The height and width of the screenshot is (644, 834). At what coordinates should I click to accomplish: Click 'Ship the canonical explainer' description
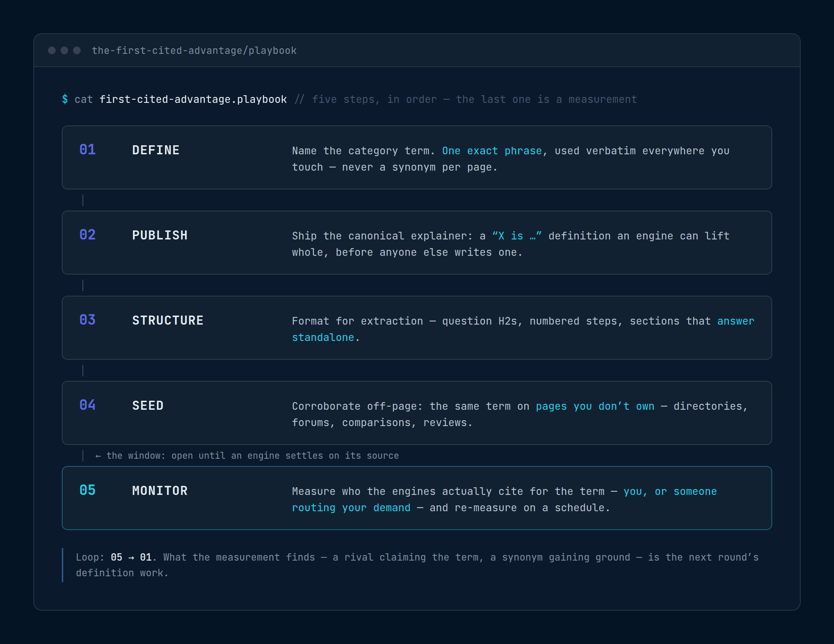click(x=382, y=236)
